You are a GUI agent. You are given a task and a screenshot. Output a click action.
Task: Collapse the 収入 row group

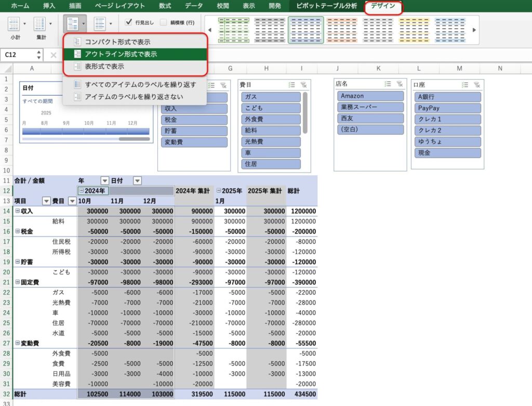click(x=18, y=211)
